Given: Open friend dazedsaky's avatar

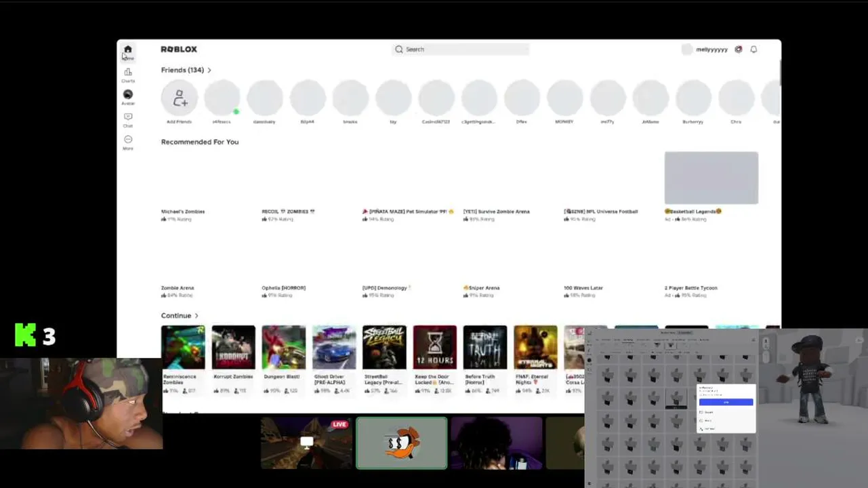Looking at the screenshot, I should click(264, 98).
